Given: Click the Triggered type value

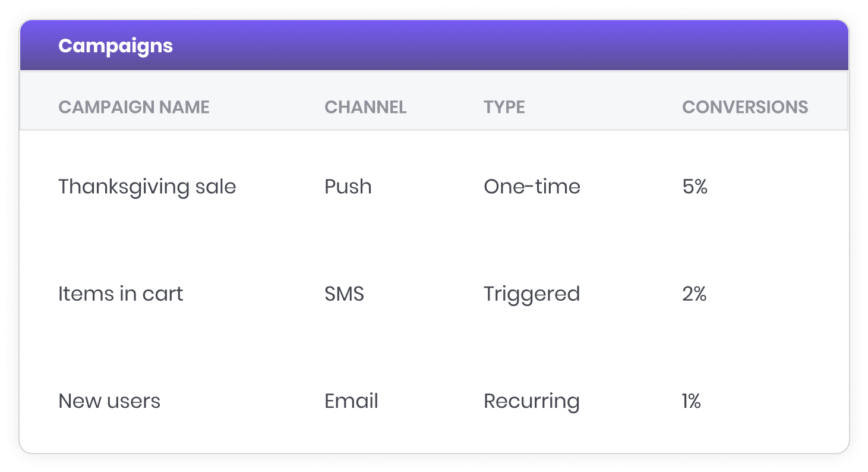Looking at the screenshot, I should pyautogui.click(x=532, y=294).
